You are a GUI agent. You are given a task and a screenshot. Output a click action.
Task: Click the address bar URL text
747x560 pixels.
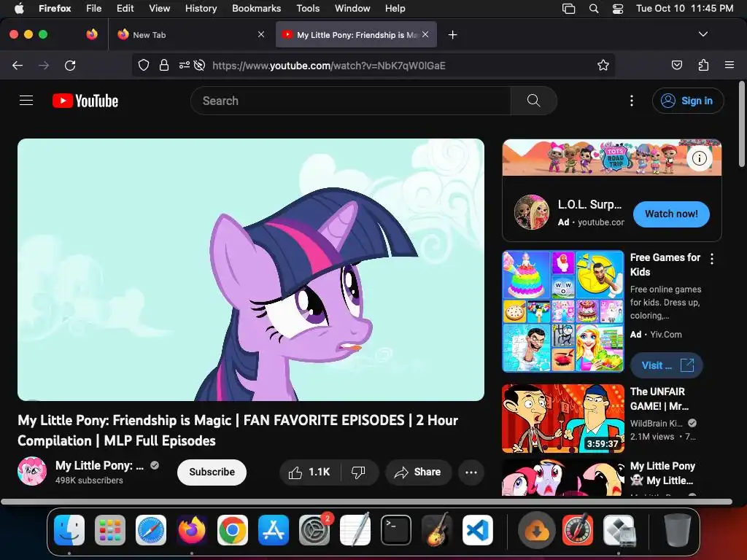[329, 66]
